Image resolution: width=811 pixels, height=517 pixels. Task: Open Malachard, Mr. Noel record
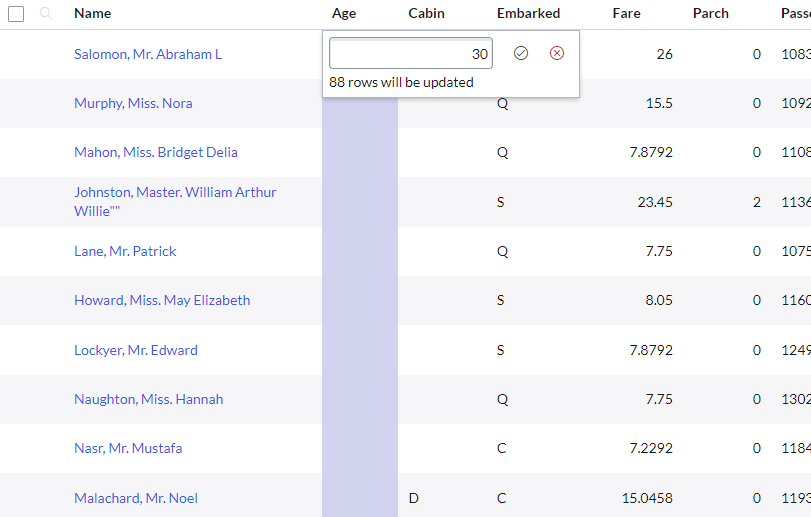[x=136, y=498]
